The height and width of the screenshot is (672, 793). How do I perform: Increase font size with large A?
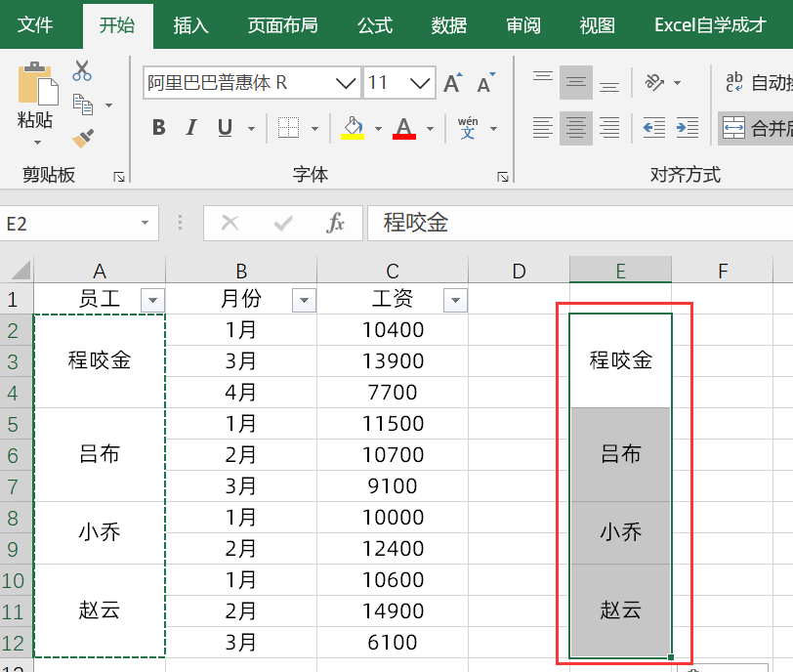[453, 83]
